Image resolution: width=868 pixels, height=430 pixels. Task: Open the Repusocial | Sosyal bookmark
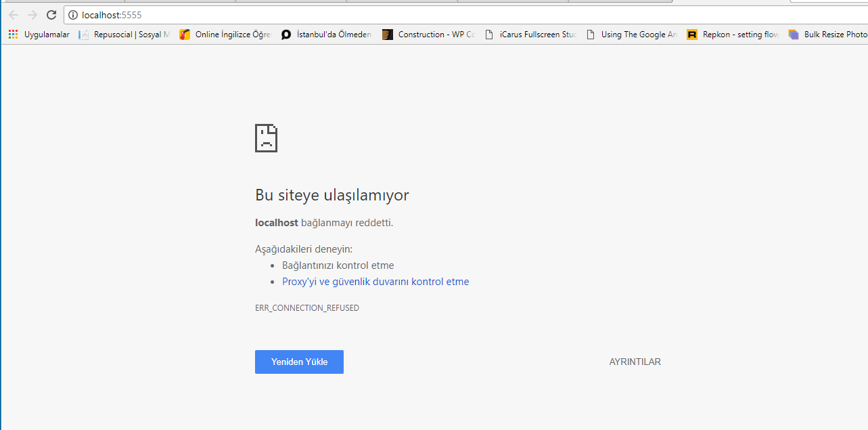coord(124,35)
